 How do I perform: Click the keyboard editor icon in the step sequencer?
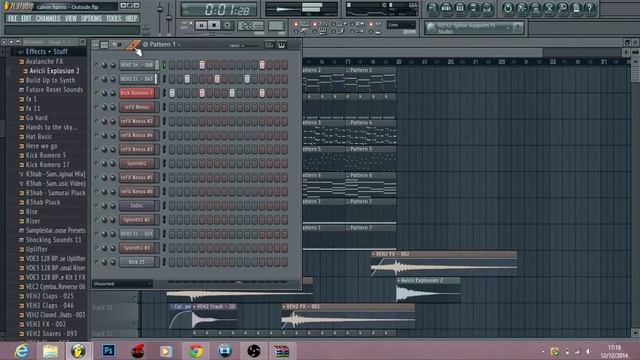click(282, 45)
